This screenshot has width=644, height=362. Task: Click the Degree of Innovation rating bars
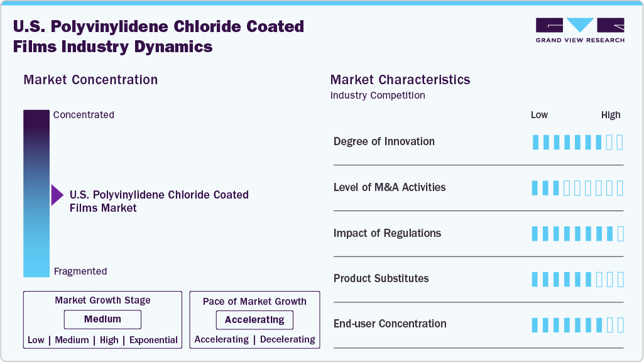(577, 142)
